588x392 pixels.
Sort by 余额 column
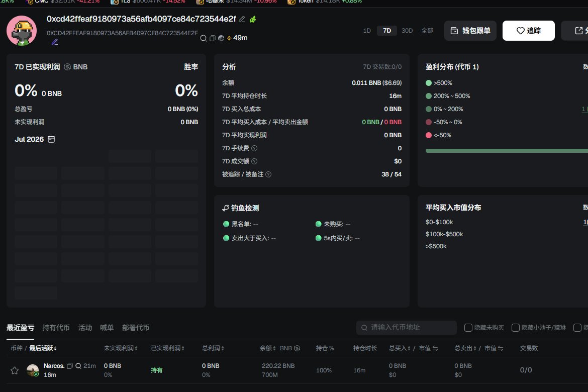pyautogui.click(x=268, y=348)
